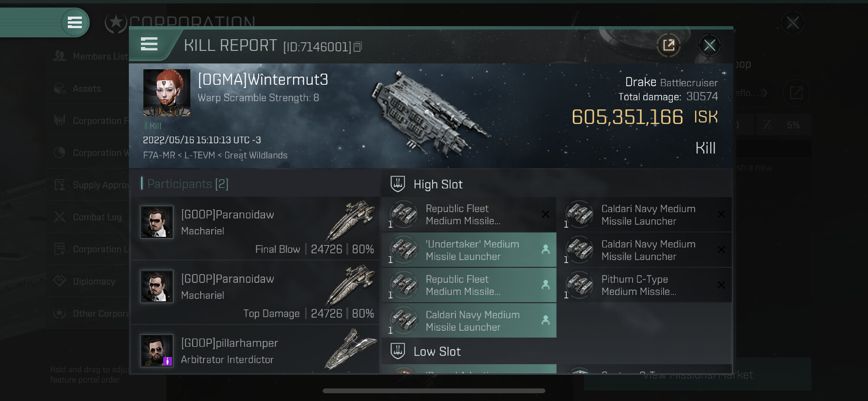Click the Drake ship image
868x401 pixels.
coord(429,112)
